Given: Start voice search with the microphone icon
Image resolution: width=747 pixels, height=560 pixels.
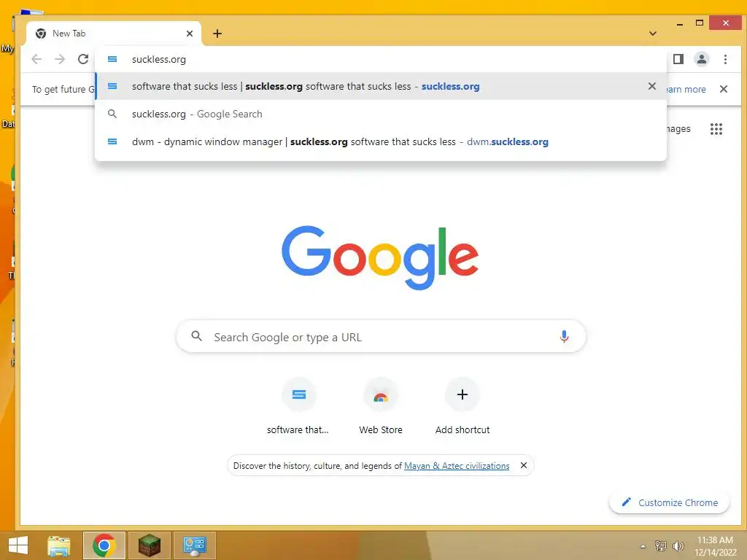Looking at the screenshot, I should [x=564, y=337].
